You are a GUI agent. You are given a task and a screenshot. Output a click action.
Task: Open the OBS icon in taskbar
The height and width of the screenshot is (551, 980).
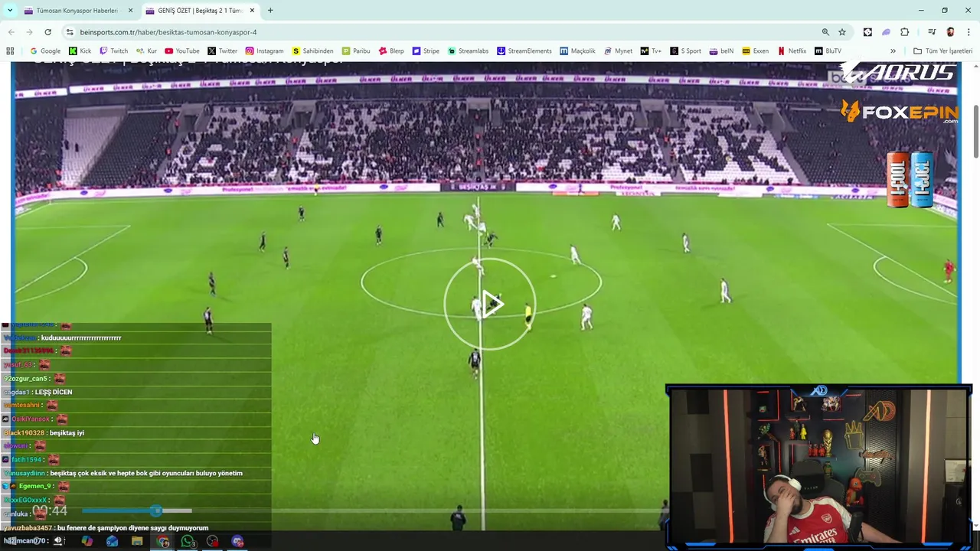[x=213, y=541]
